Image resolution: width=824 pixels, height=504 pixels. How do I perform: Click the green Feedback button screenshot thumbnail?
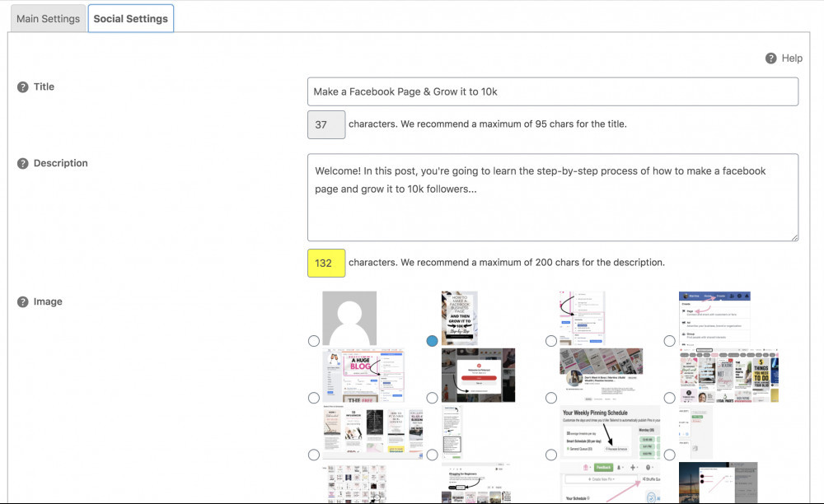(610, 483)
